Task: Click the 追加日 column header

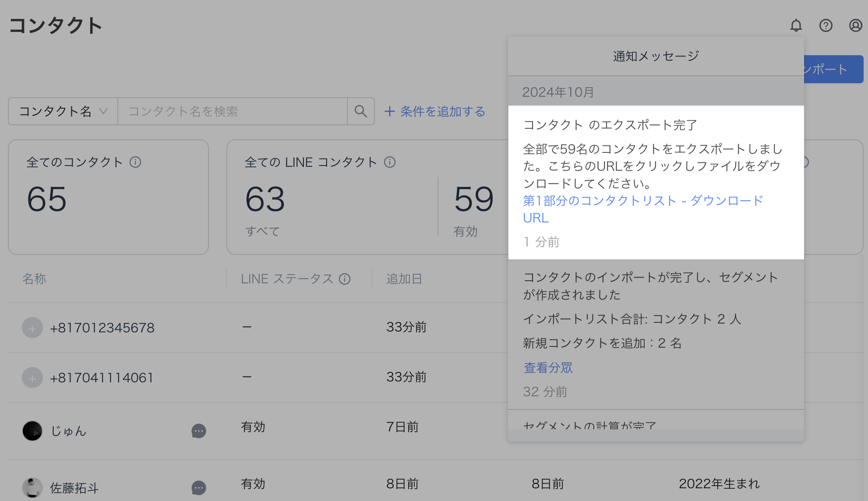Action: pos(404,279)
